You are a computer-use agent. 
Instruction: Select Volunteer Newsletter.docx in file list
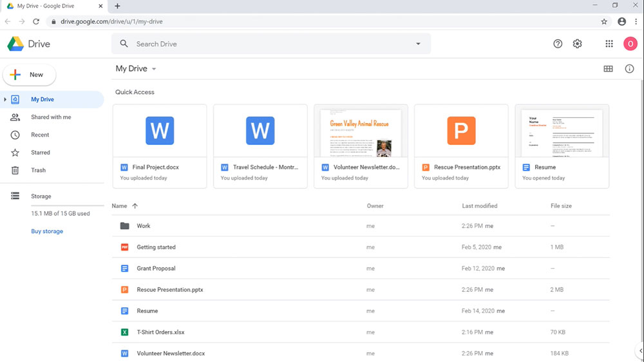click(x=171, y=354)
